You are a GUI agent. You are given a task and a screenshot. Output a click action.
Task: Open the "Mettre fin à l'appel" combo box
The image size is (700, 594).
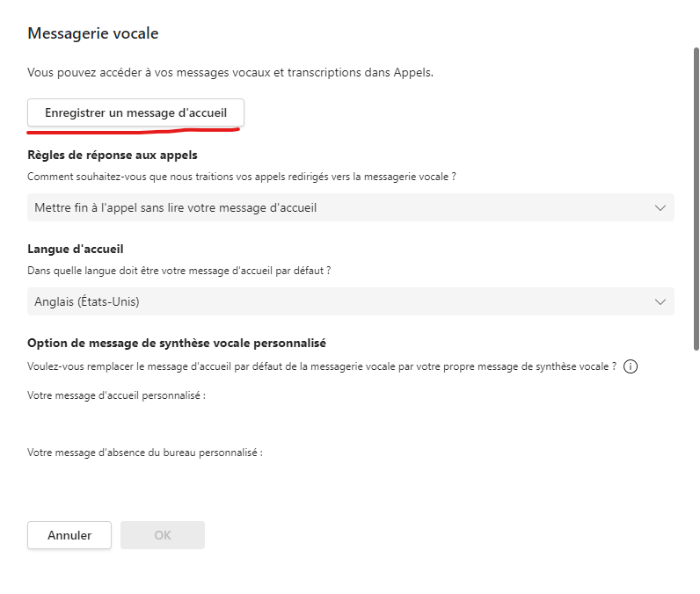(350, 207)
